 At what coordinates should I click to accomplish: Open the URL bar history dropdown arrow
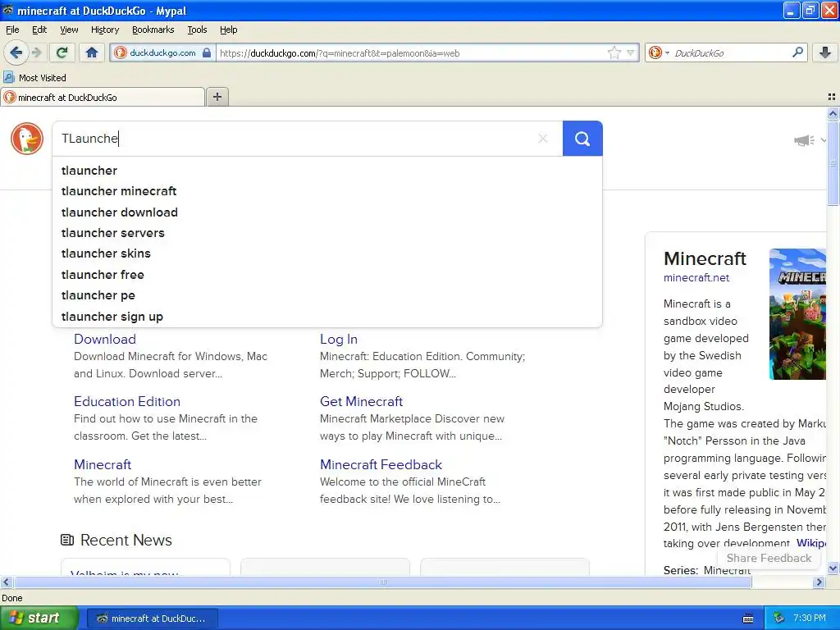(631, 52)
